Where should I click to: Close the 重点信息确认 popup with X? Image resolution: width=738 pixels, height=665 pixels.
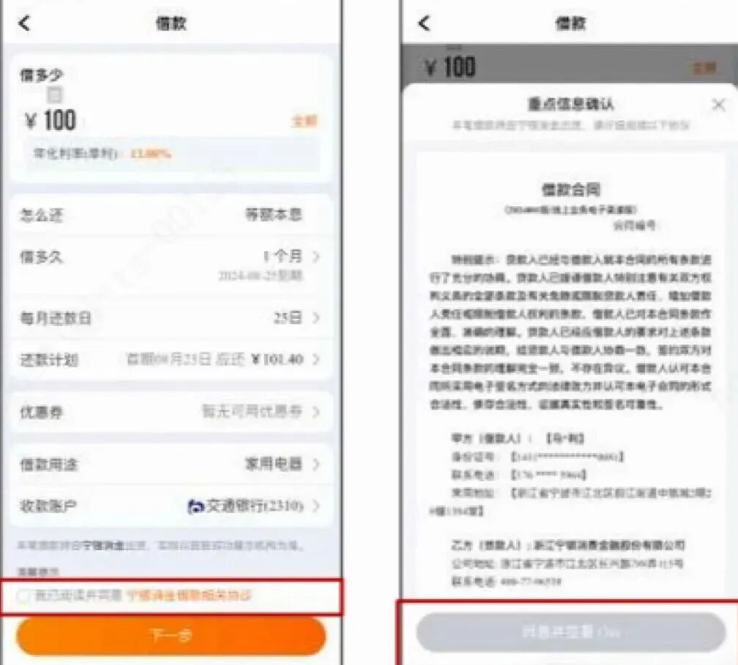coord(717,104)
